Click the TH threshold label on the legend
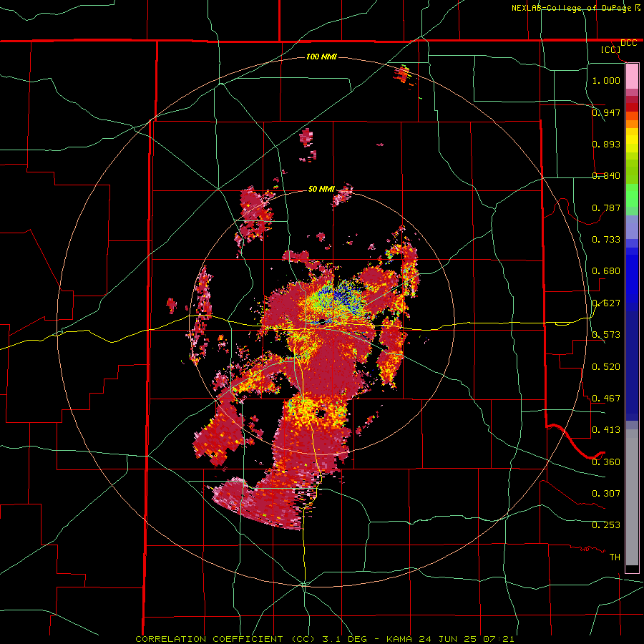The width and height of the screenshot is (644, 644). 615,557
